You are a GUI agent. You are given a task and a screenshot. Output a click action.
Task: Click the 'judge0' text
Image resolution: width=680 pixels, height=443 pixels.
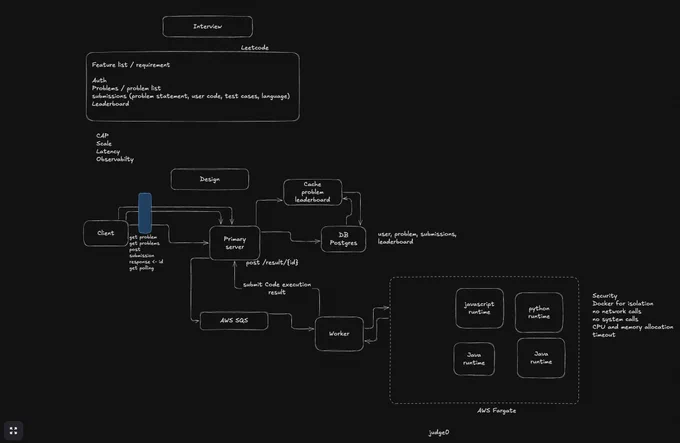click(439, 432)
